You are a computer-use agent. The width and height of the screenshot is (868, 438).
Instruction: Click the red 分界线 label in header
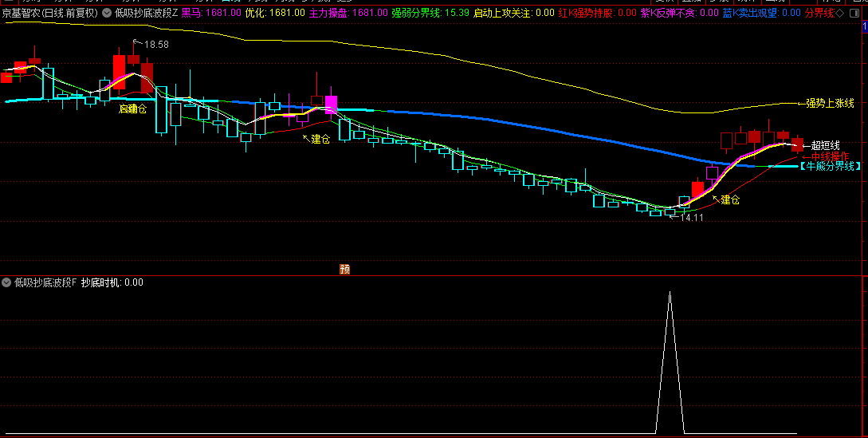[x=819, y=13]
